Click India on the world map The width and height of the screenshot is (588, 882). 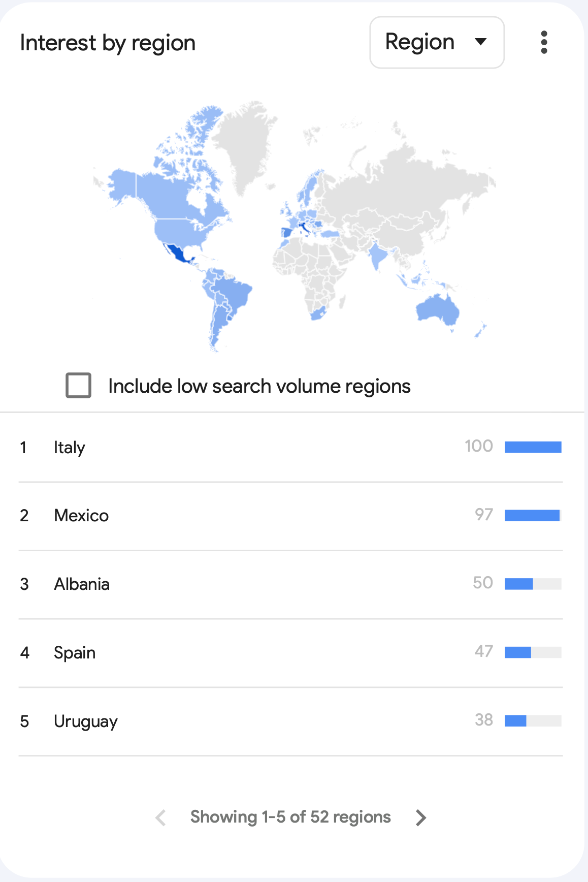pyautogui.click(x=376, y=255)
